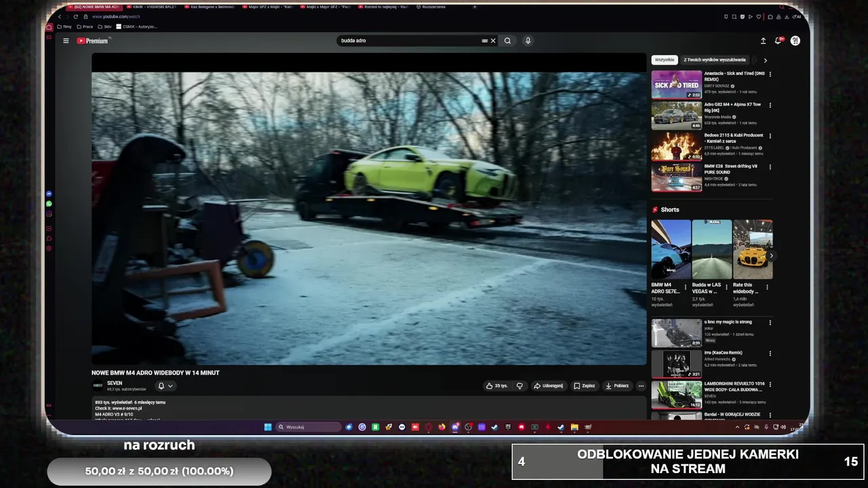This screenshot has width=868, height=488.
Task: Click the Udostępnij share button
Action: point(548,386)
